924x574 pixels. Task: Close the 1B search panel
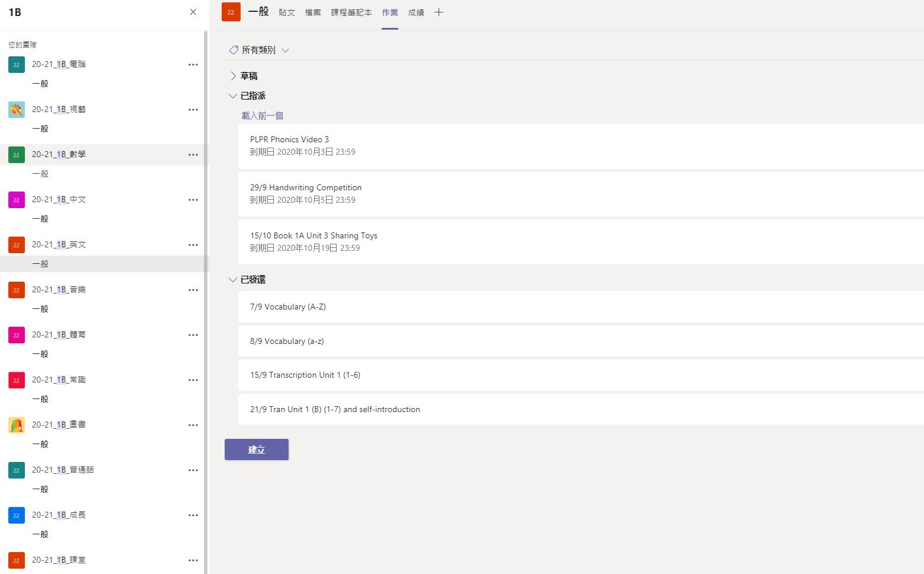(193, 12)
